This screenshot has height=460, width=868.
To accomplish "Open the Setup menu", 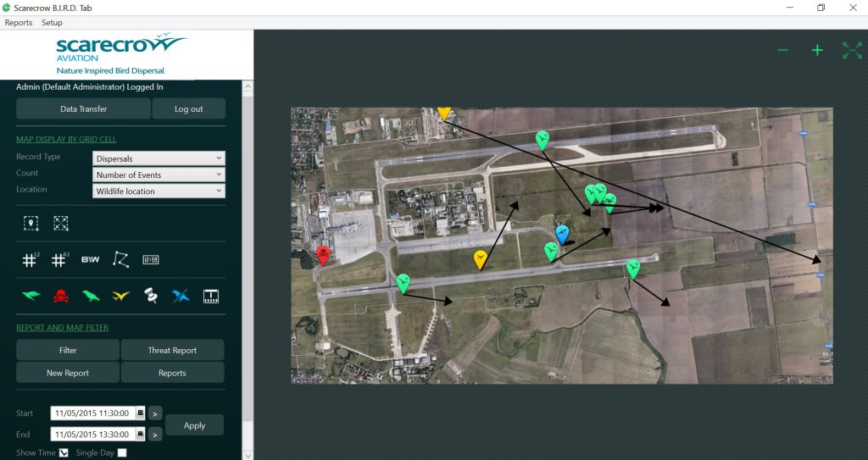I will pos(53,23).
